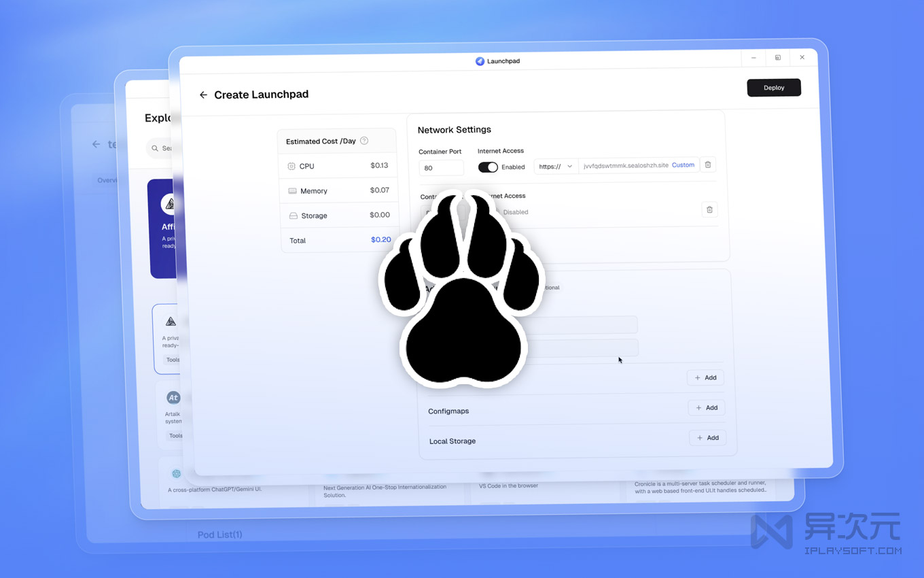924x578 pixels.
Task: Add a new Configmaps entry
Action: tap(707, 408)
